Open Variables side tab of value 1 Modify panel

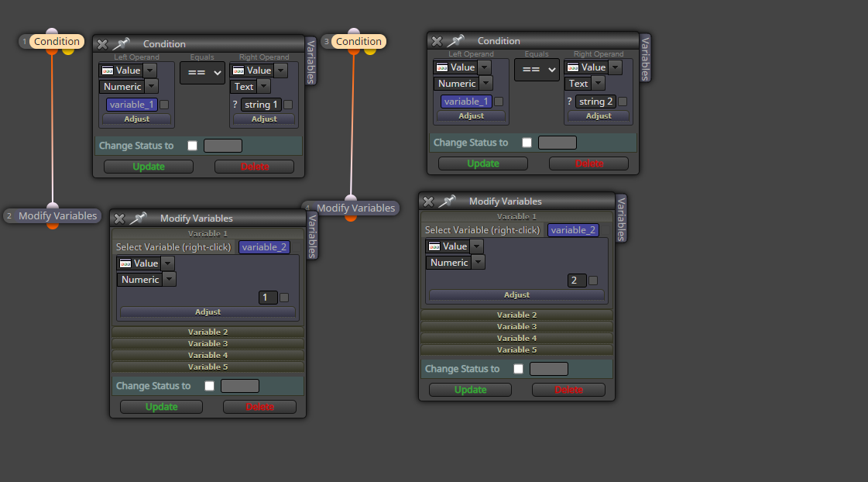(312, 236)
